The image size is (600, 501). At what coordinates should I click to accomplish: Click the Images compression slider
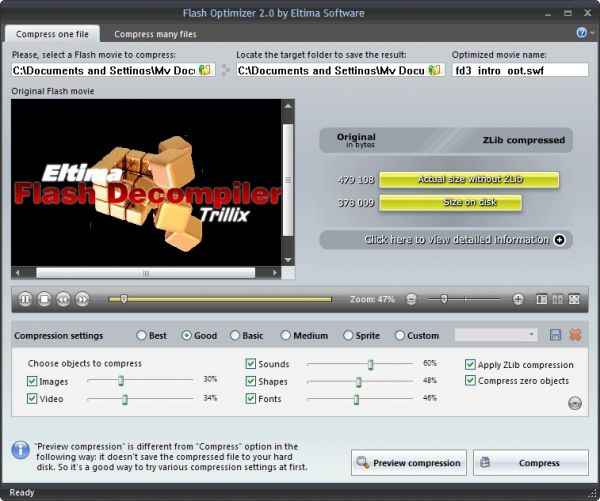pyautogui.click(x=140, y=380)
